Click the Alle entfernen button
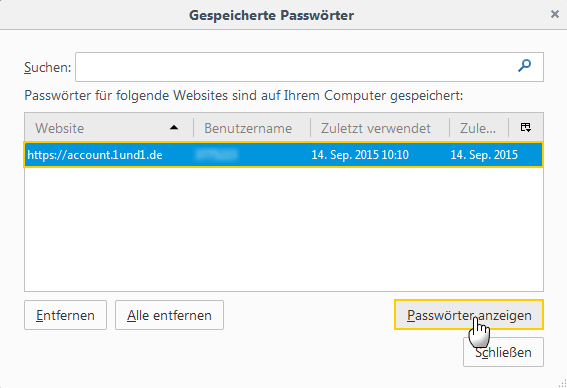The height and width of the screenshot is (388, 567). 169,315
